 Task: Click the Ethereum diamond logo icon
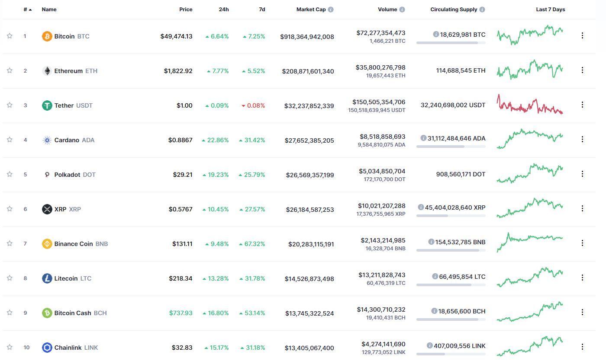47,71
